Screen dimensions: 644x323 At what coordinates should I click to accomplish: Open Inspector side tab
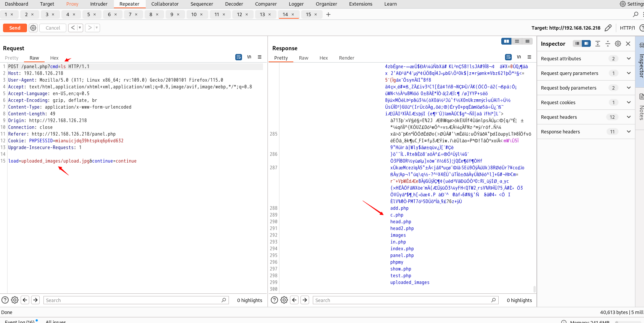click(641, 62)
